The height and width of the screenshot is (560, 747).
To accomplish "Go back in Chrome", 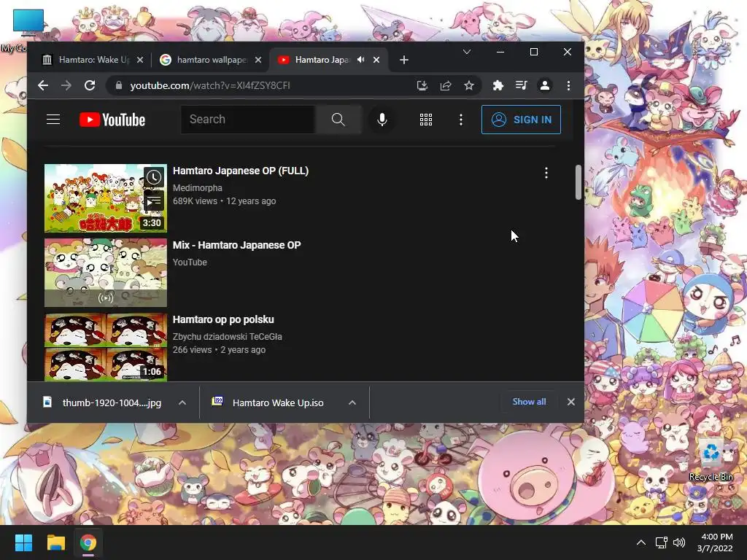I will (43, 85).
